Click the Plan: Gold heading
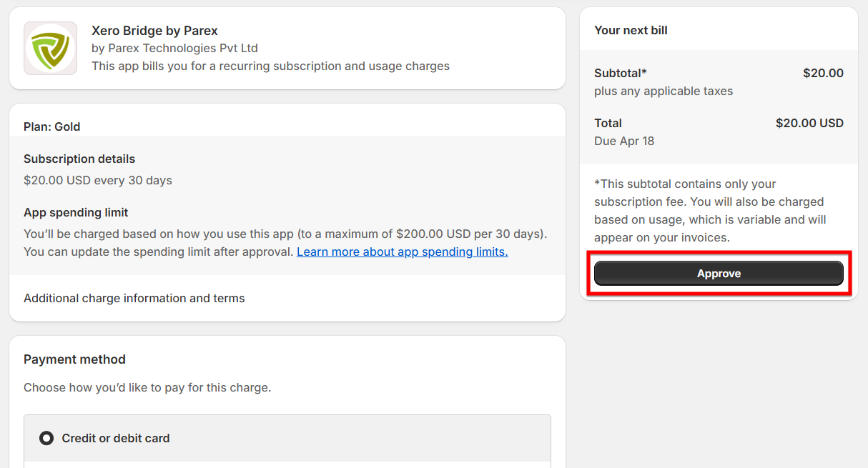The image size is (868, 468). coord(51,126)
